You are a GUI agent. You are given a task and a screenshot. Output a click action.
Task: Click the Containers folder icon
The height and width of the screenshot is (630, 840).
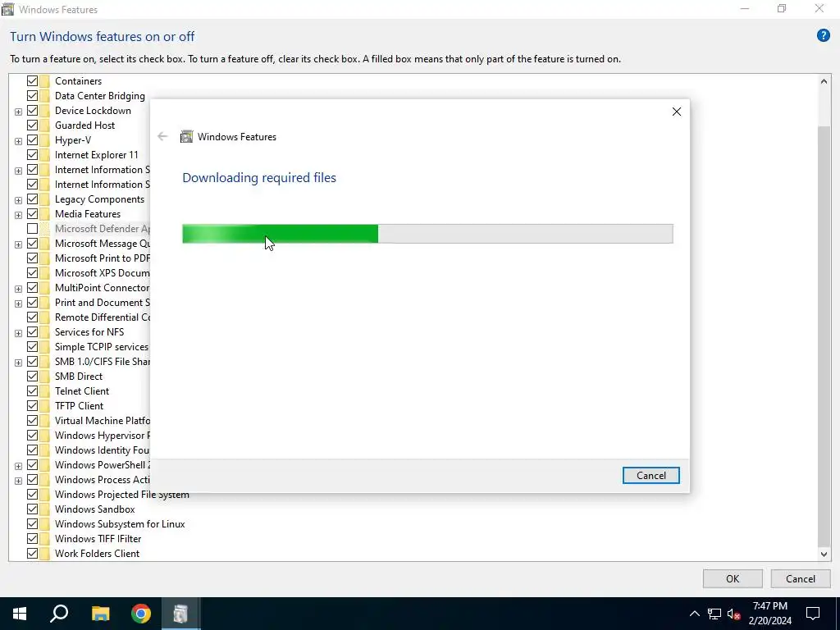(x=45, y=81)
